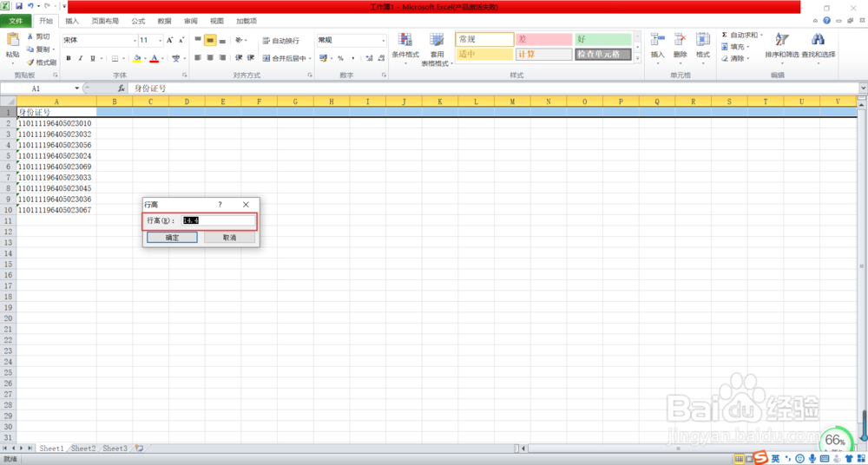Toggle align text left
This screenshot has width=868, height=465.
tap(198, 57)
